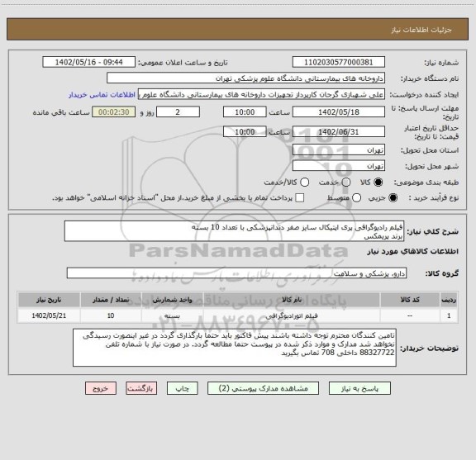Click the remaining days field showing 2
The width and height of the screenshot is (476, 460).
pos(178,112)
